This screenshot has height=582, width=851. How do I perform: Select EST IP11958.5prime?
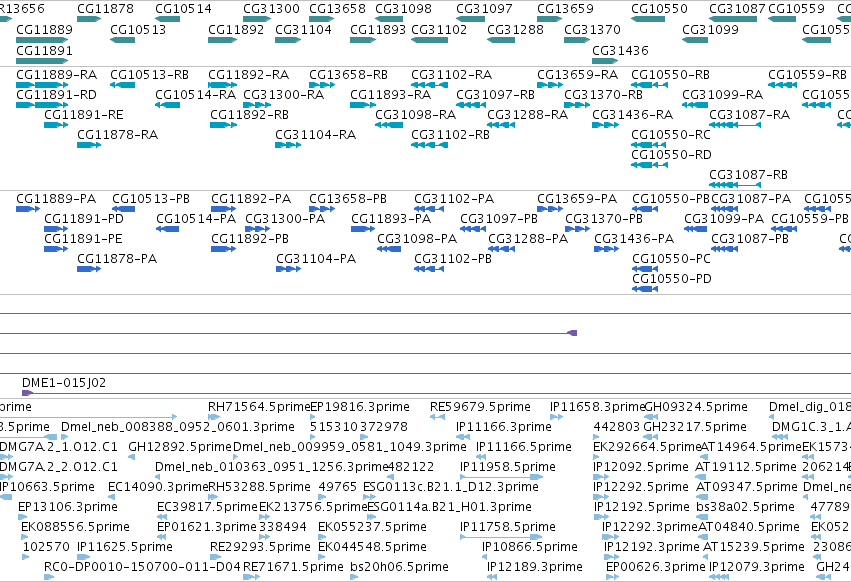(x=501, y=477)
